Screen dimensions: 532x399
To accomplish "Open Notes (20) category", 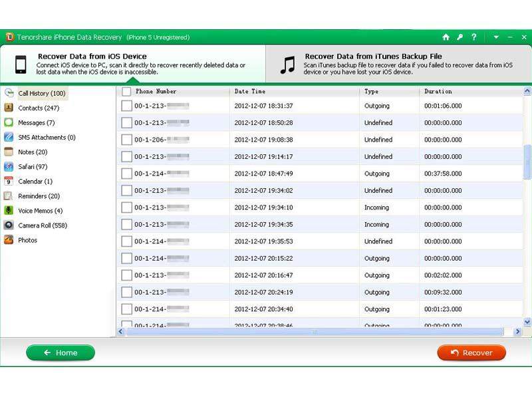I will (33, 152).
